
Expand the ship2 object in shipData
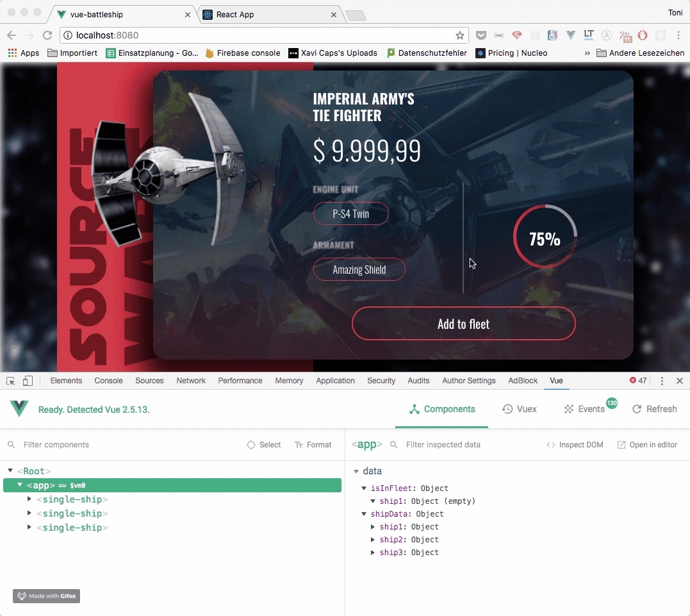point(373,540)
